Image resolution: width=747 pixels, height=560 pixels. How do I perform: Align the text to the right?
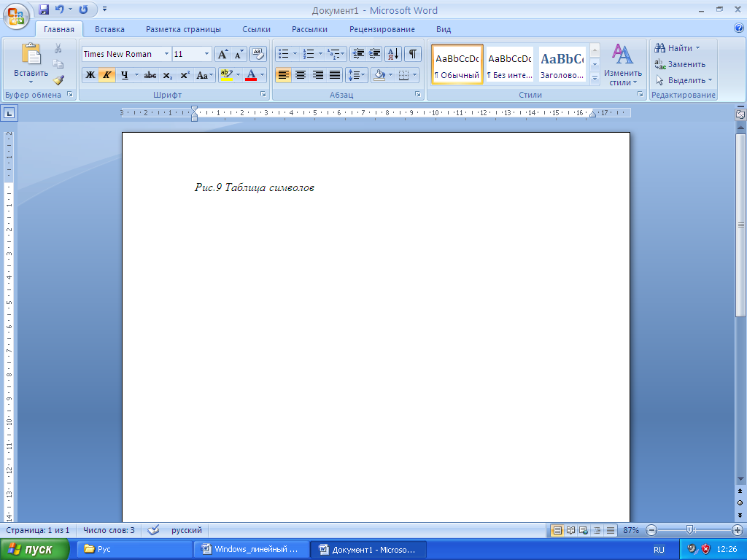[317, 75]
